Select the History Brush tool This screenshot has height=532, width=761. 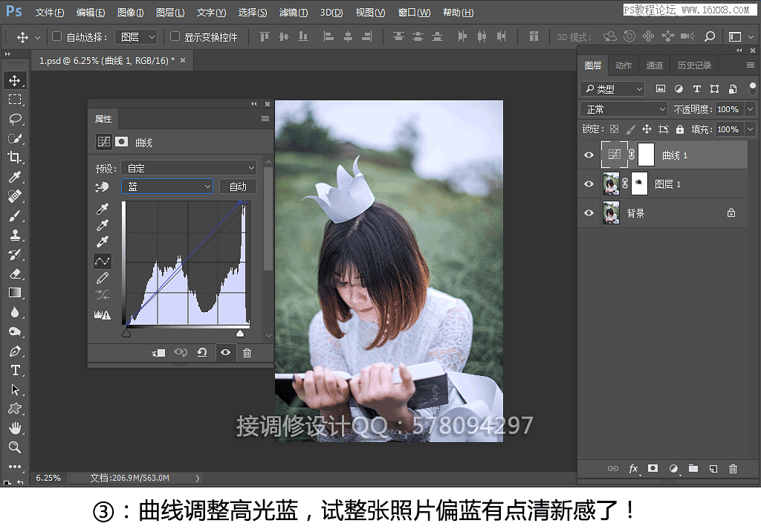click(x=15, y=254)
